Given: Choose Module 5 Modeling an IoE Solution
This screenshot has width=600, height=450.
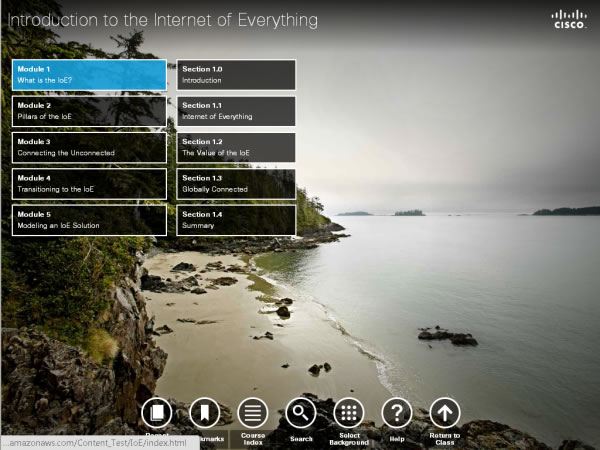Looking at the screenshot, I should 89,220.
